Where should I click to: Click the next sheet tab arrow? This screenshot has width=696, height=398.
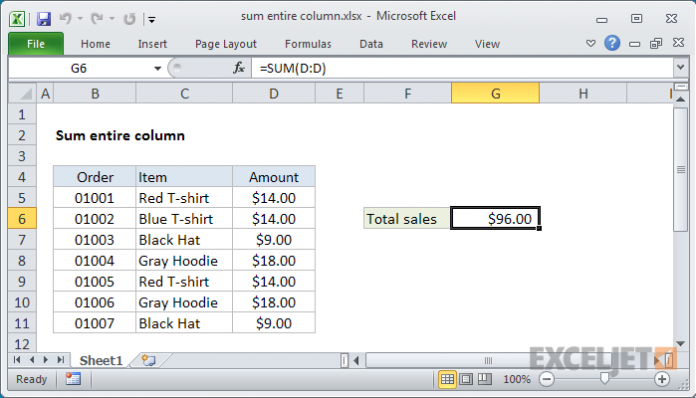point(46,359)
